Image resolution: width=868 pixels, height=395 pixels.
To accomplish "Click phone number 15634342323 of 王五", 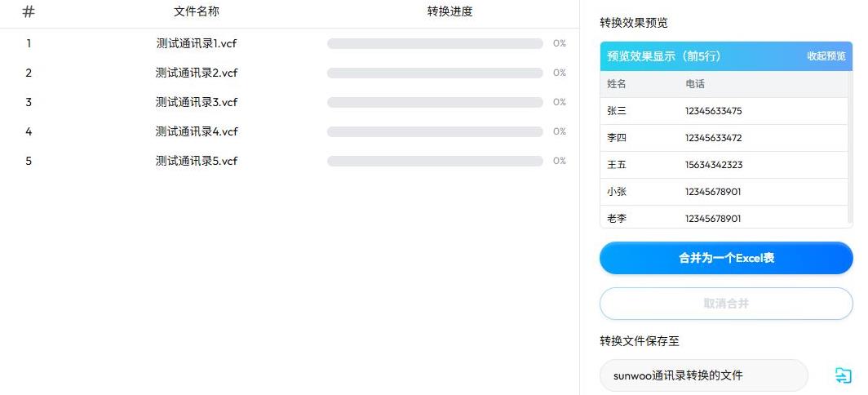I will (x=713, y=165).
